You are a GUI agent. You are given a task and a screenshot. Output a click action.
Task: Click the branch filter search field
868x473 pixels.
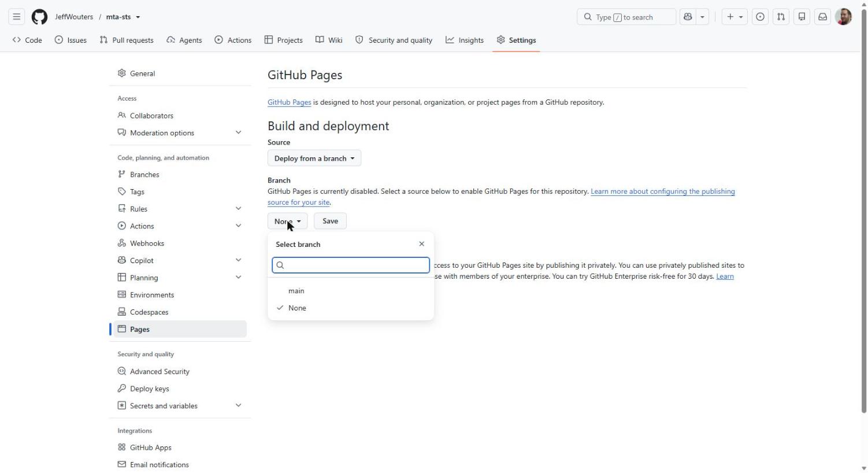pos(351,265)
